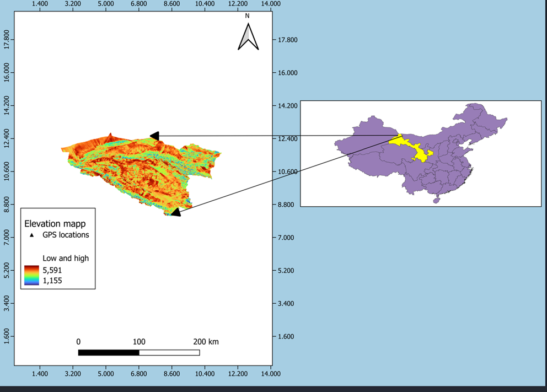This screenshot has height=392, width=547.
Task: Click the '200 km' scale bar label
Action: click(206, 342)
